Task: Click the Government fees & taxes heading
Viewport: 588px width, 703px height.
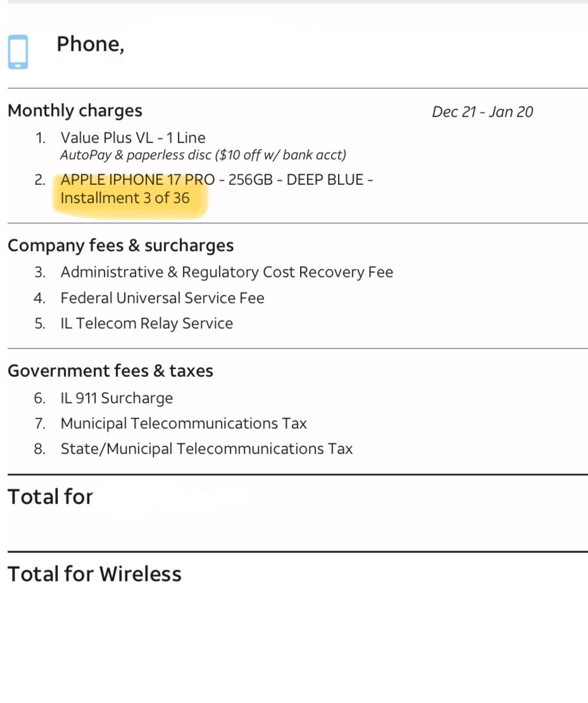Action: tap(110, 371)
